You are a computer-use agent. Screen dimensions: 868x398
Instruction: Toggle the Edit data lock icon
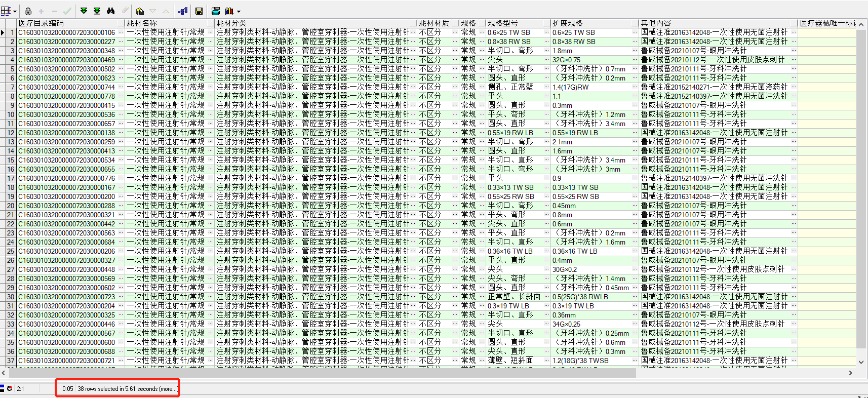[x=28, y=11]
